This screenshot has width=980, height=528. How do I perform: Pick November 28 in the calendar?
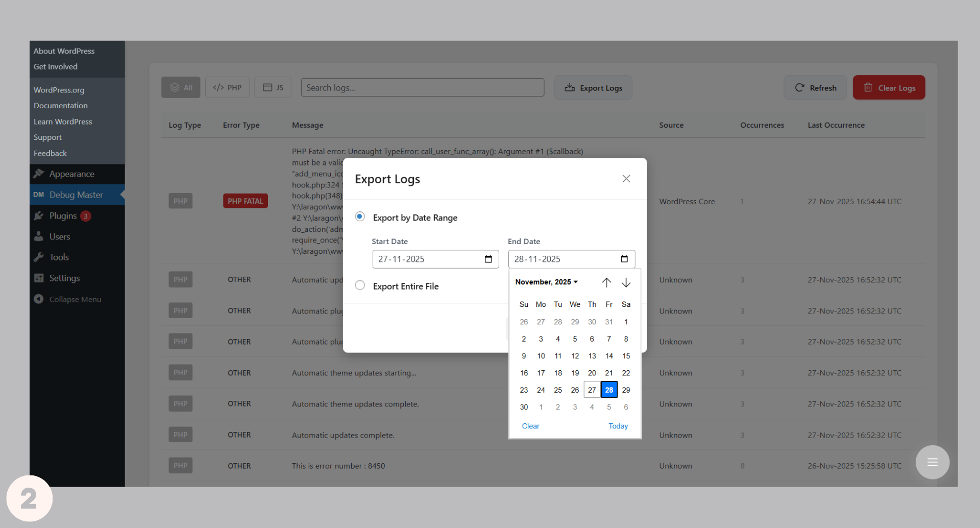(609, 390)
